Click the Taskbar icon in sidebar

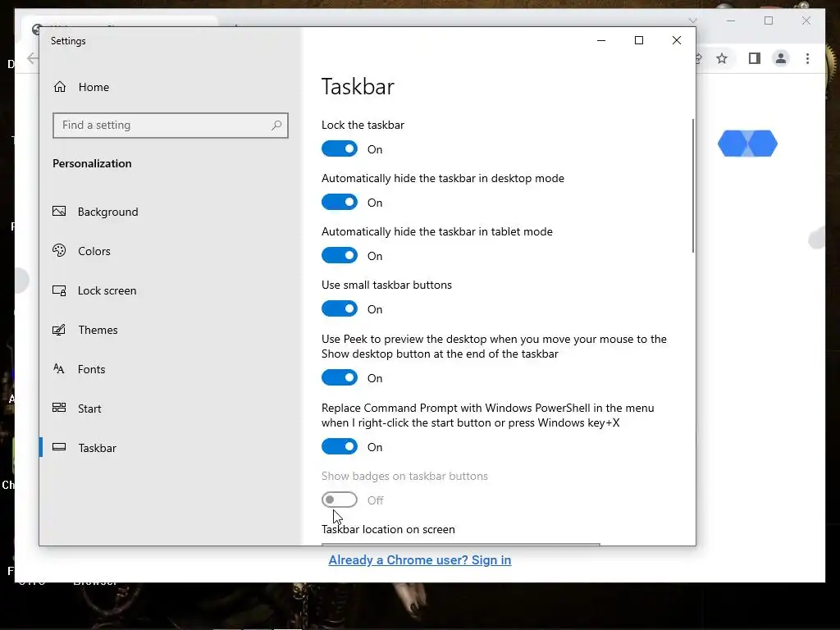tap(59, 447)
